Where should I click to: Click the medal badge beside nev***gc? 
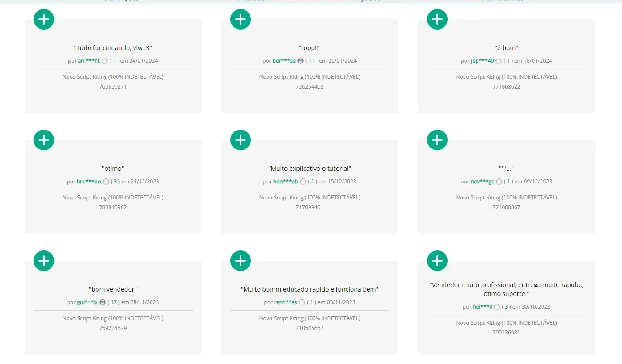(x=499, y=182)
